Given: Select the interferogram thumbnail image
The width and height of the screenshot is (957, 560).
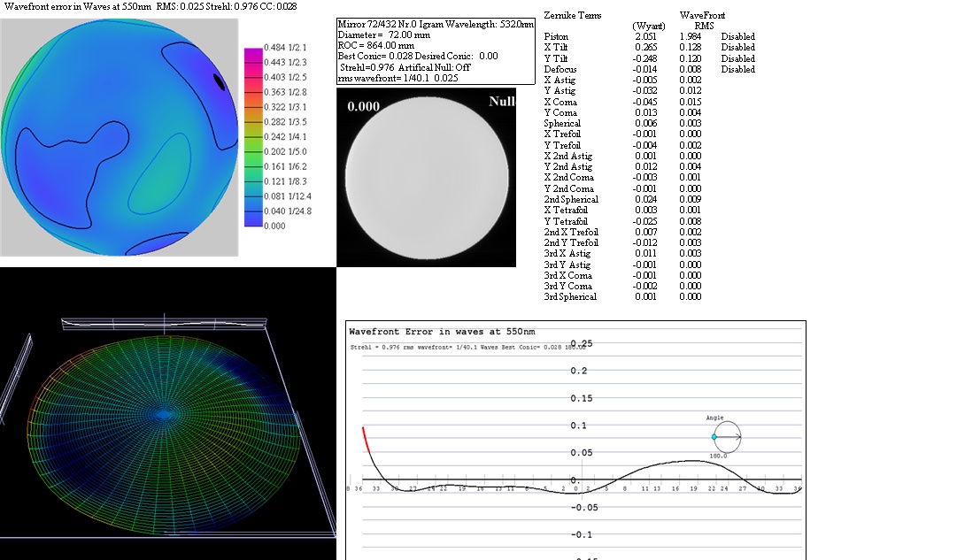Looking at the screenshot, I should tap(426, 177).
